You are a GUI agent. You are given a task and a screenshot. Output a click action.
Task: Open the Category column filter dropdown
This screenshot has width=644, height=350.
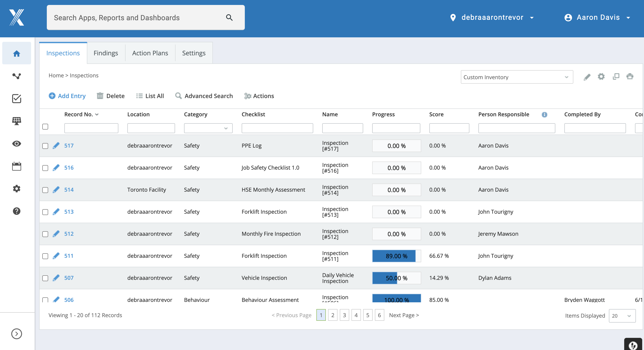tap(226, 128)
